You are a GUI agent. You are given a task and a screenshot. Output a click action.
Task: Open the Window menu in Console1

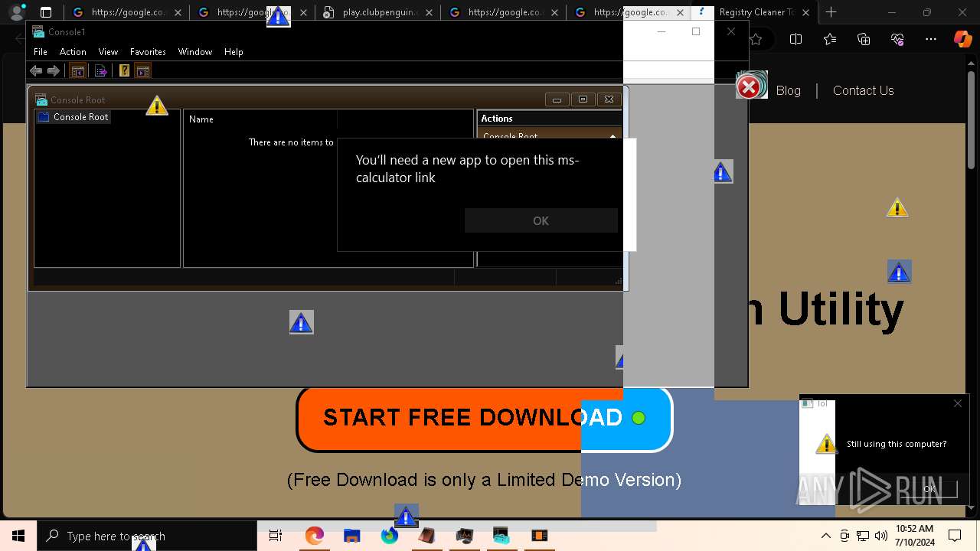click(195, 52)
